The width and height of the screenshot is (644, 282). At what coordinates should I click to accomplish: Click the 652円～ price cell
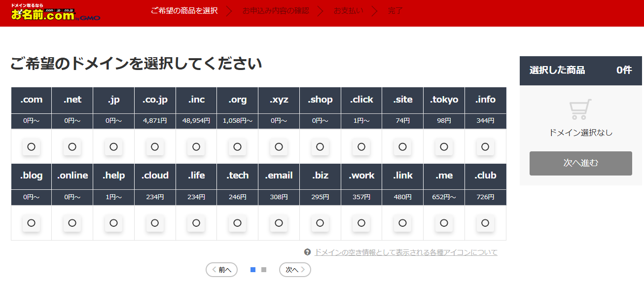pyautogui.click(x=444, y=197)
